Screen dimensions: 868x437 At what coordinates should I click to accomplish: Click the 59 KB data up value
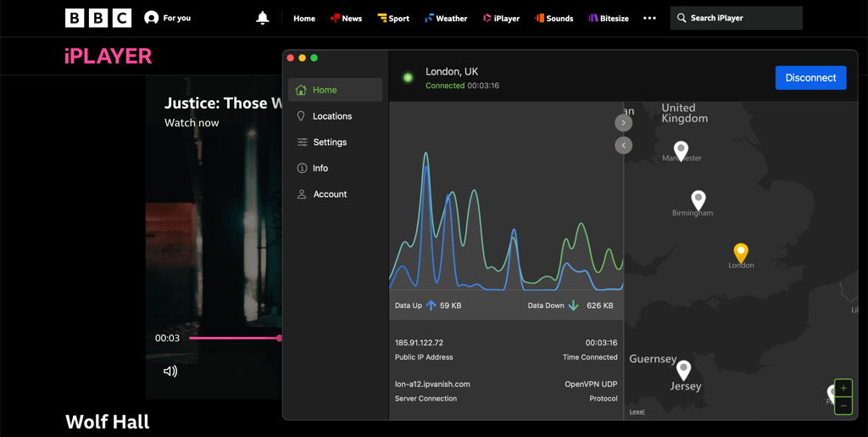[x=451, y=305]
